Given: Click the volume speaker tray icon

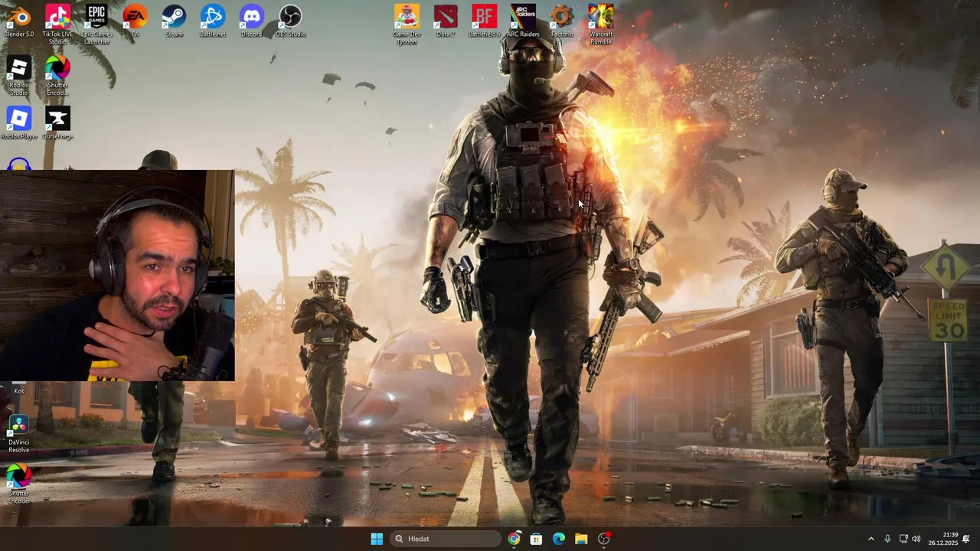Looking at the screenshot, I should tap(916, 539).
